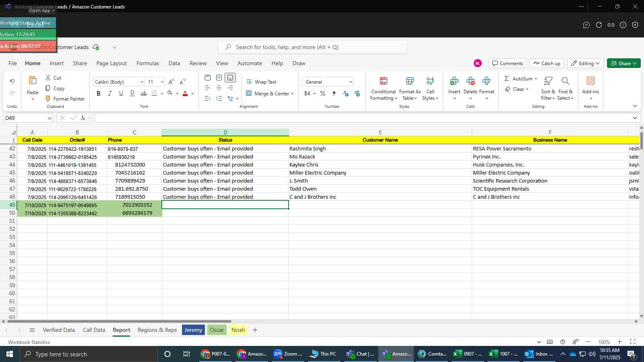Click the Insert cells icon

tap(454, 81)
